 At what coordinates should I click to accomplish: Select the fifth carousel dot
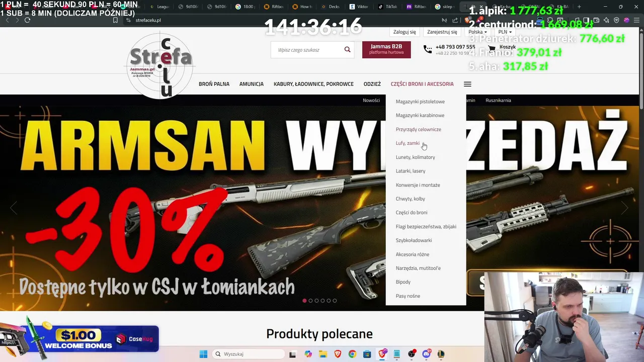pyautogui.click(x=329, y=301)
